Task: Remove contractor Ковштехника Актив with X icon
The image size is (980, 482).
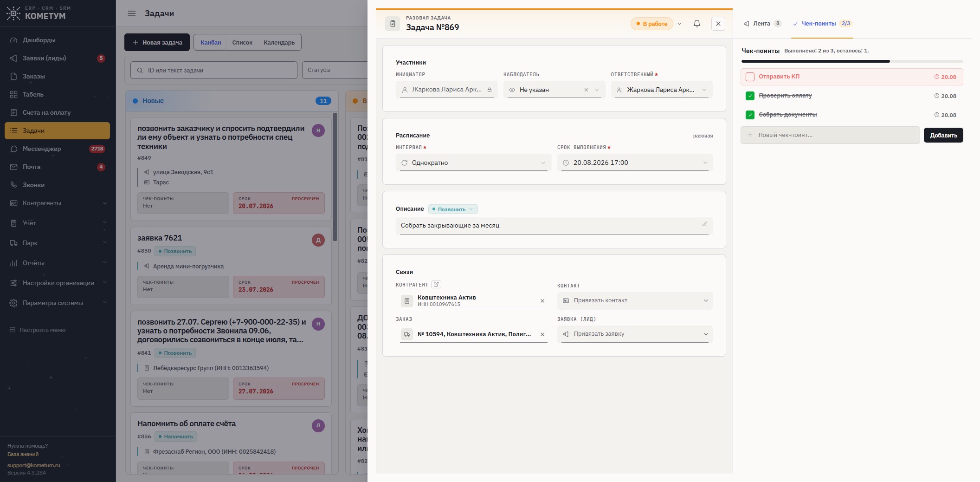Action: [542, 301]
